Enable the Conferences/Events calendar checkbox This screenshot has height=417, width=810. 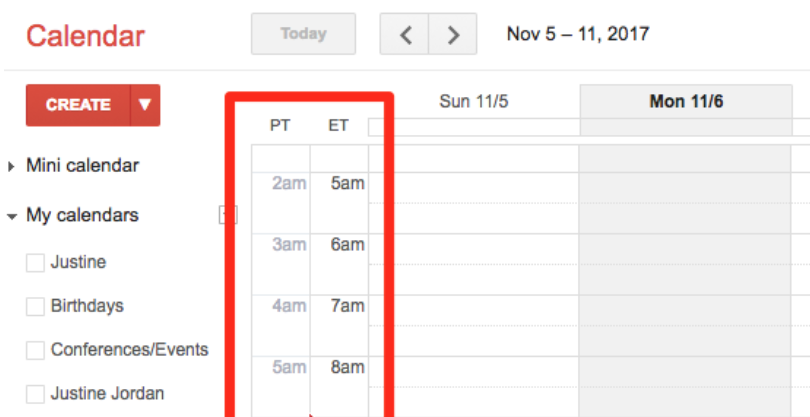[x=35, y=351]
